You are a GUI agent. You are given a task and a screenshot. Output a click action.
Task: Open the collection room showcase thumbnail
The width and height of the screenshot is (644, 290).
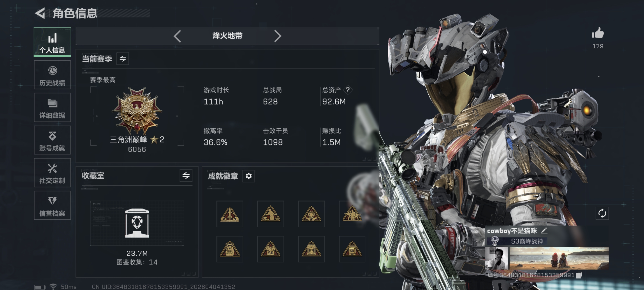pos(137,223)
